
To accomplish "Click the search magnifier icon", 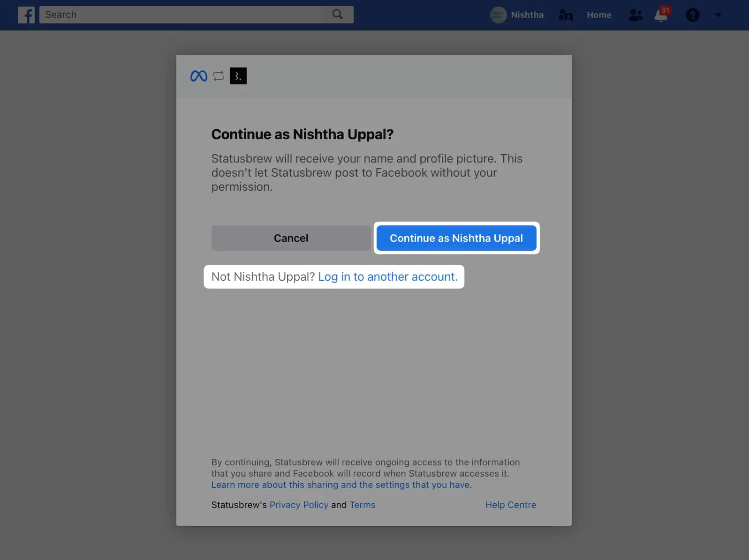I will tap(337, 15).
